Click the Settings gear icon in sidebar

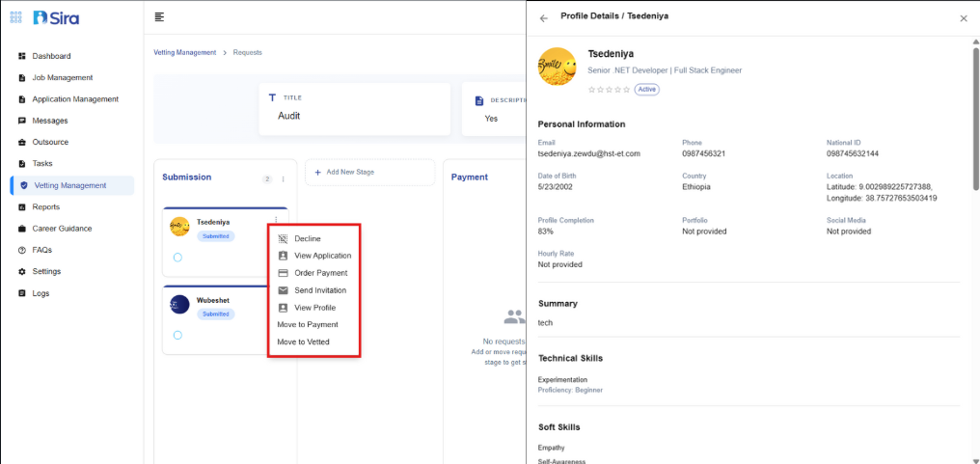[22, 271]
